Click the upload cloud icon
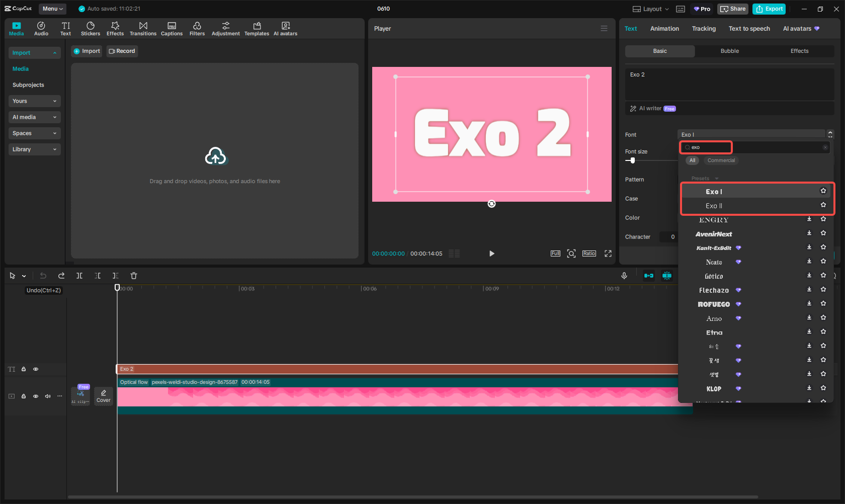 (x=216, y=156)
